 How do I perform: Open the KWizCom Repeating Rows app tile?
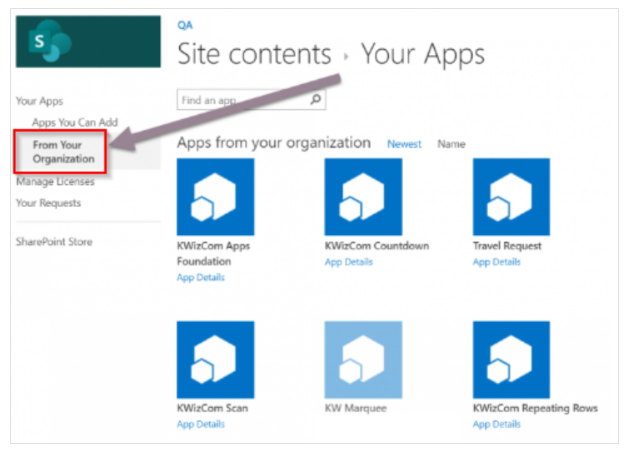[x=511, y=360]
